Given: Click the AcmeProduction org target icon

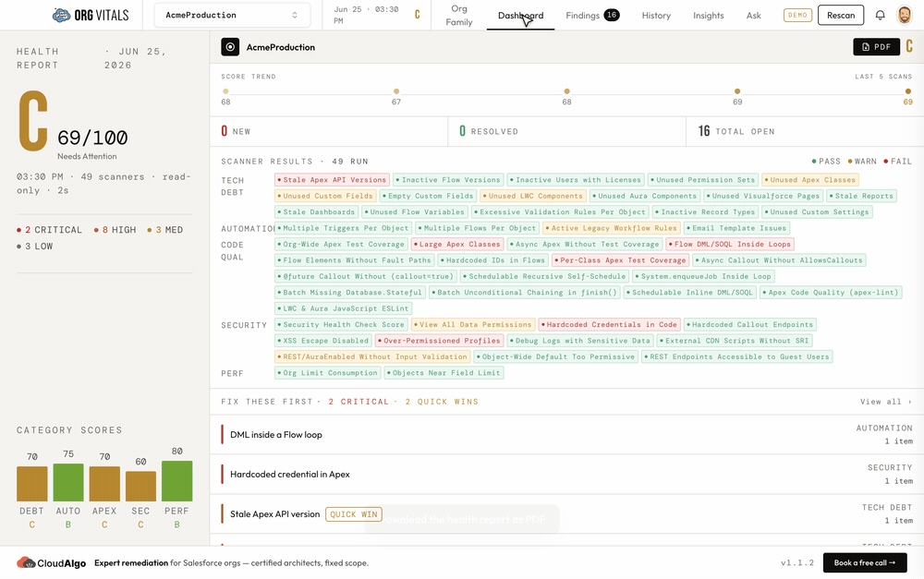Looking at the screenshot, I should tap(230, 47).
